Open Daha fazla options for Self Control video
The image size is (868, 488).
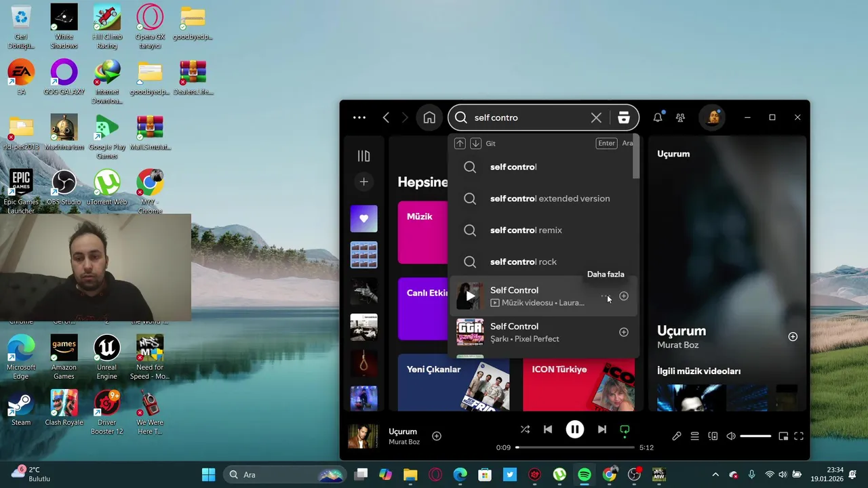point(605,296)
